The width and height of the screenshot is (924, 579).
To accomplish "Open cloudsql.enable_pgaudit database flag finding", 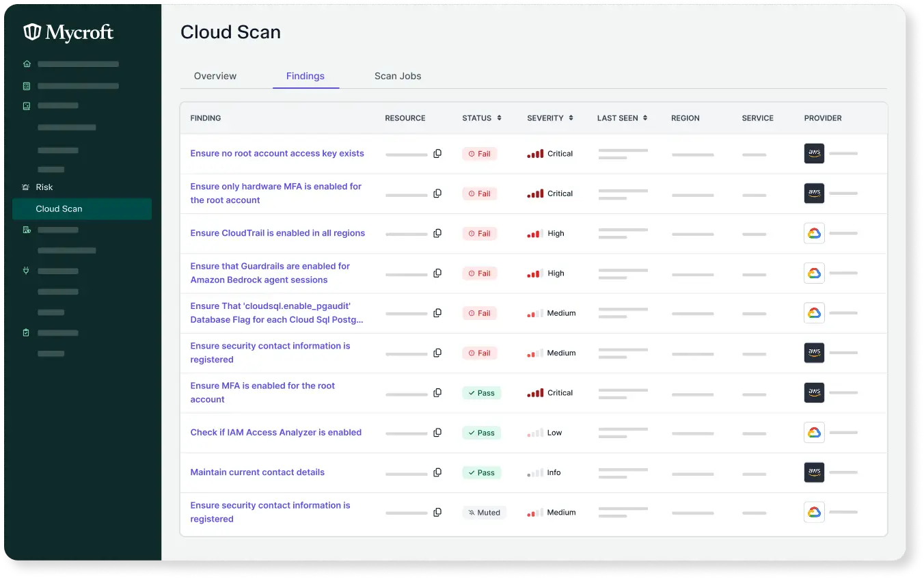I will [x=277, y=313].
